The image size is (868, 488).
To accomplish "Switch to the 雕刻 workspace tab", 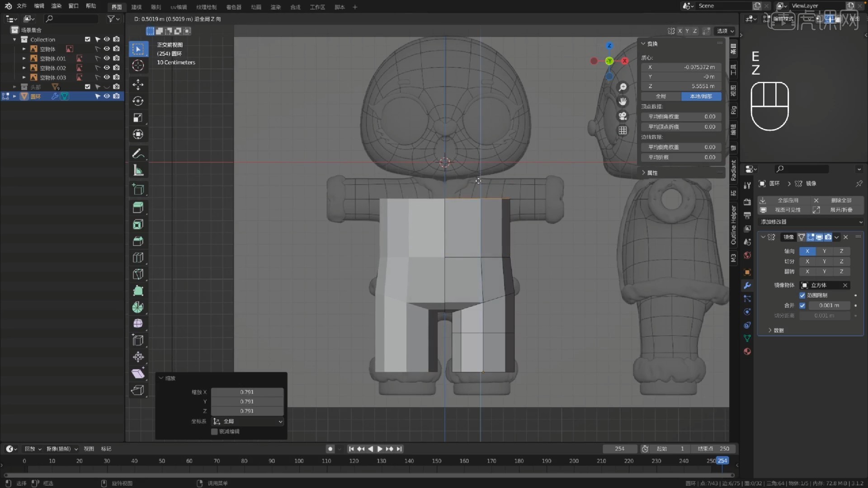I will pyautogui.click(x=156, y=7).
